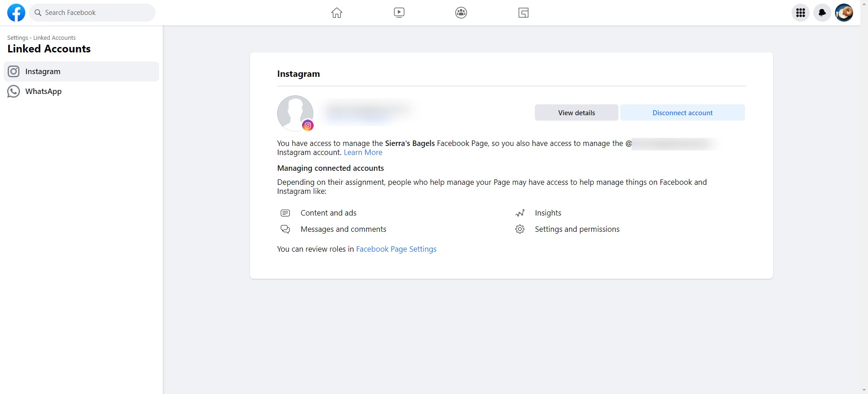Click the Facebook logo icon

[x=16, y=13]
